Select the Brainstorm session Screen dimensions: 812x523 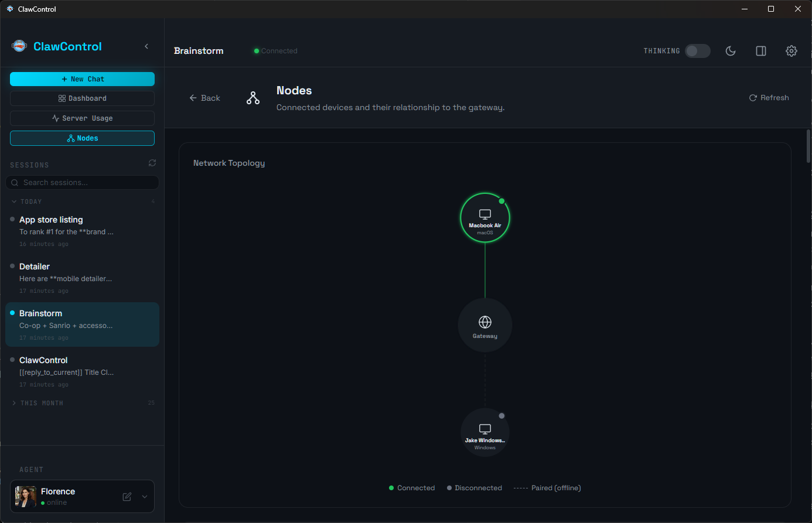[82, 324]
